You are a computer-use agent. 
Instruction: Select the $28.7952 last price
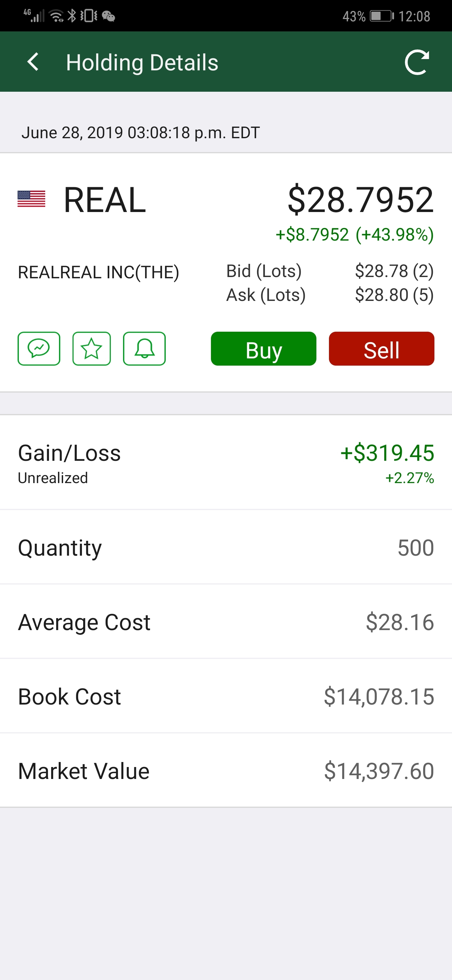click(360, 200)
